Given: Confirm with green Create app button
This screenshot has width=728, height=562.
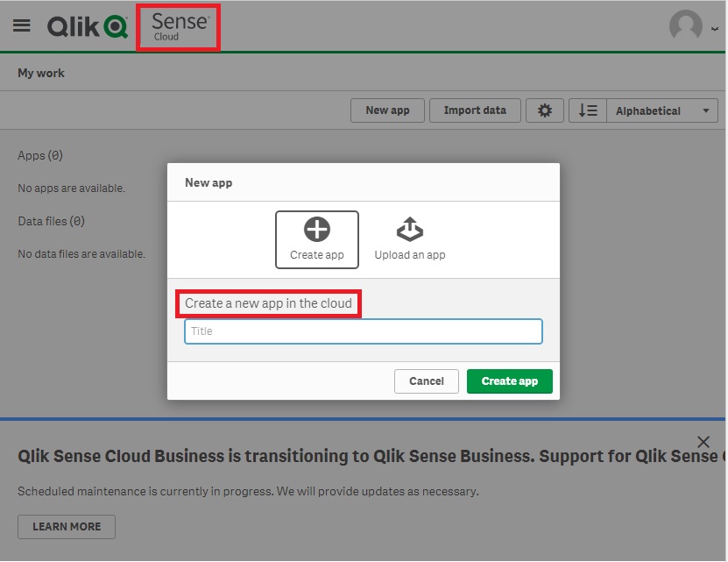Looking at the screenshot, I should (510, 381).
